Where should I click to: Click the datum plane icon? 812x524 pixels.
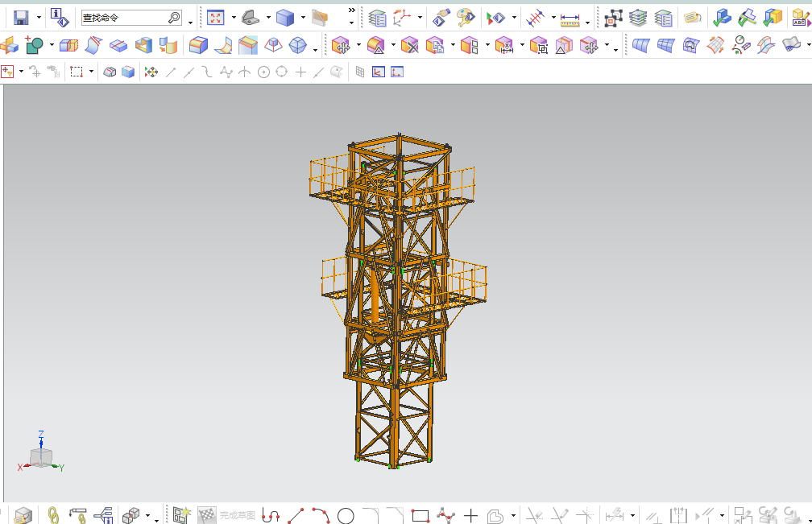(10, 46)
